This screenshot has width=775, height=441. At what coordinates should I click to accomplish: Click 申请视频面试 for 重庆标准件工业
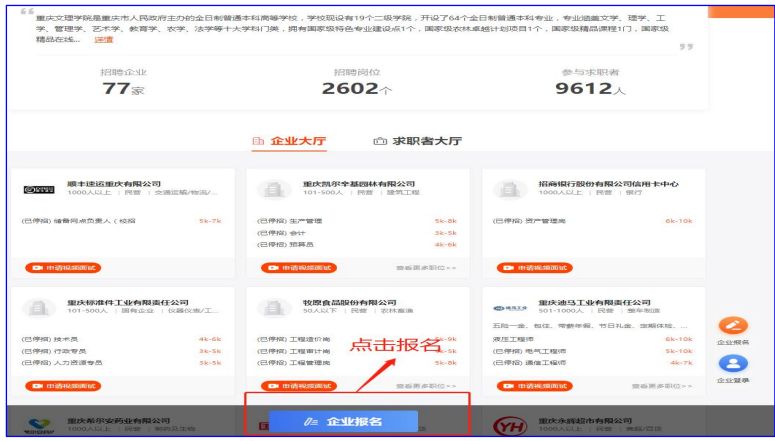(62, 386)
